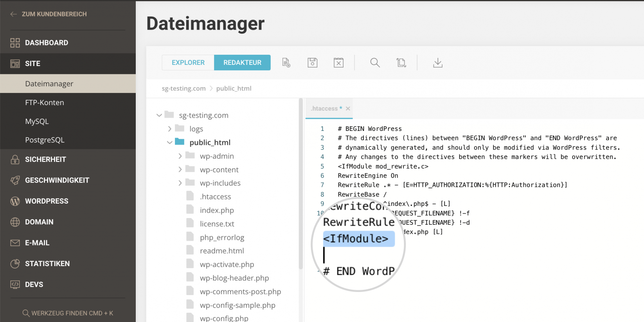Click the new file toolbar icon
644x322 pixels.
tap(286, 63)
